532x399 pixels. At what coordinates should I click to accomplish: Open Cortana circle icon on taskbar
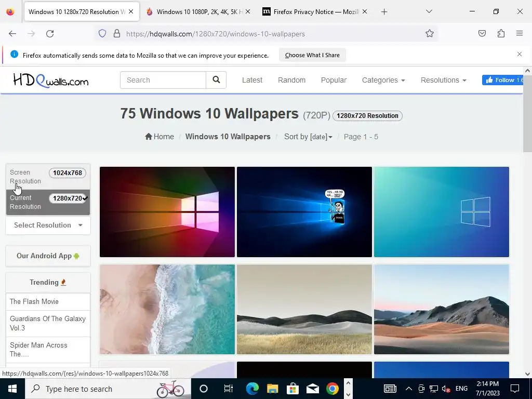coord(204,389)
